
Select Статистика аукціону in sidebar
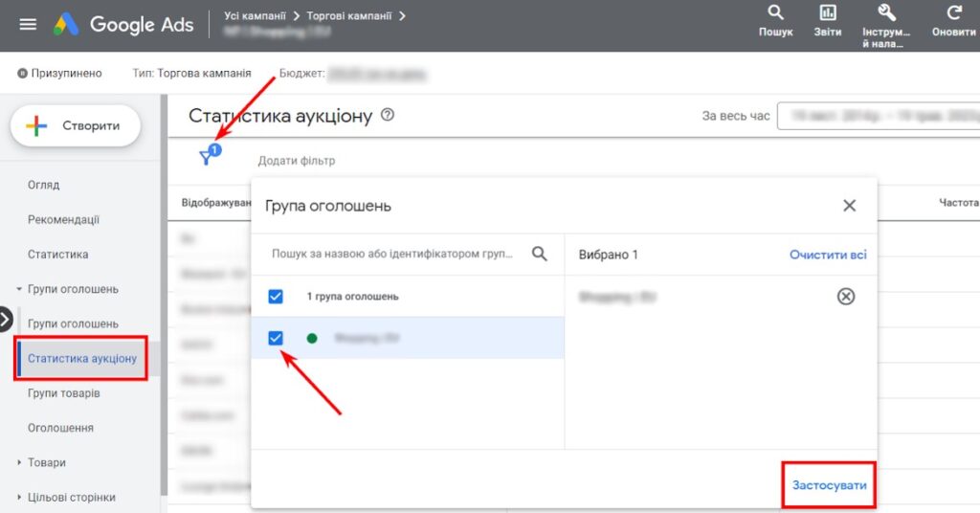(x=82, y=359)
